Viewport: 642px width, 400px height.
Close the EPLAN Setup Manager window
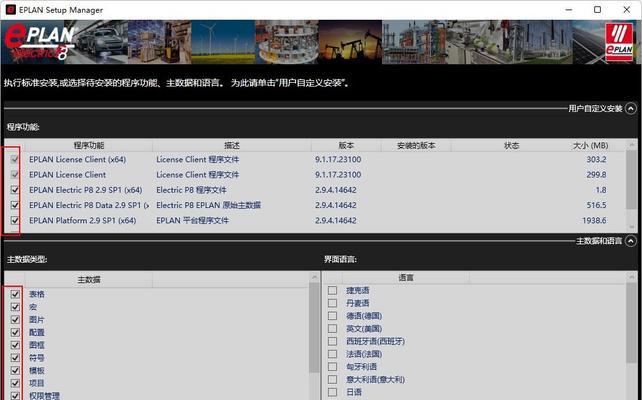point(626,10)
